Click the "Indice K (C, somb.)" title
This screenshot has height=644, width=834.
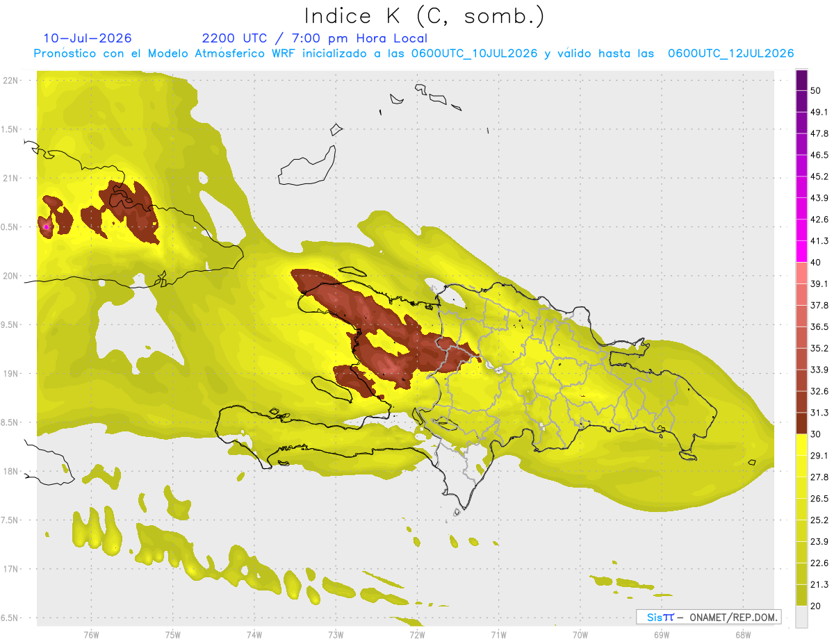[425, 16]
